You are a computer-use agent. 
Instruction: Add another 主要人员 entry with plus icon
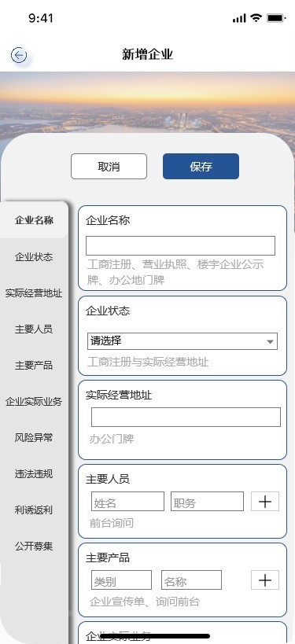coord(265,502)
